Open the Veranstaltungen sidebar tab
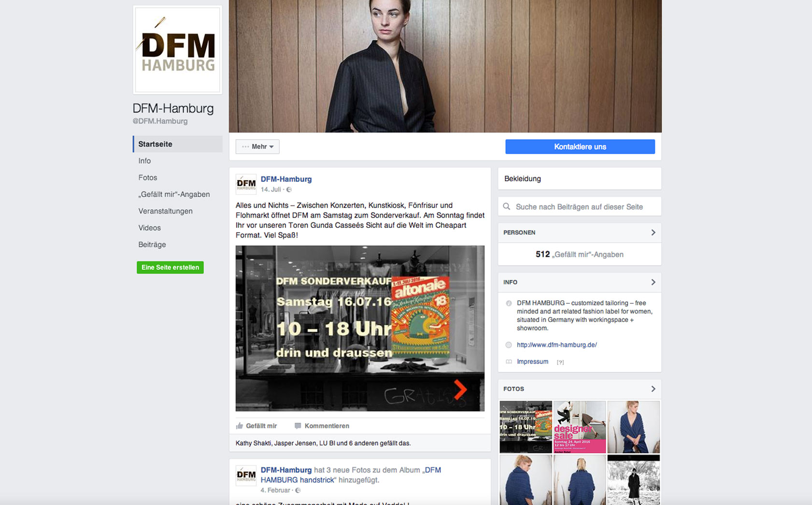812x505 pixels. [x=165, y=211]
